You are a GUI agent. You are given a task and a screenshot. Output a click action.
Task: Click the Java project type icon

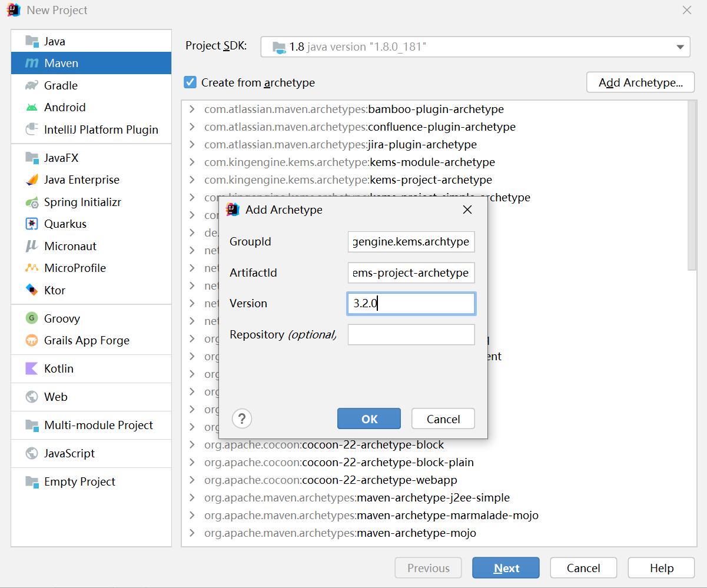click(32, 41)
